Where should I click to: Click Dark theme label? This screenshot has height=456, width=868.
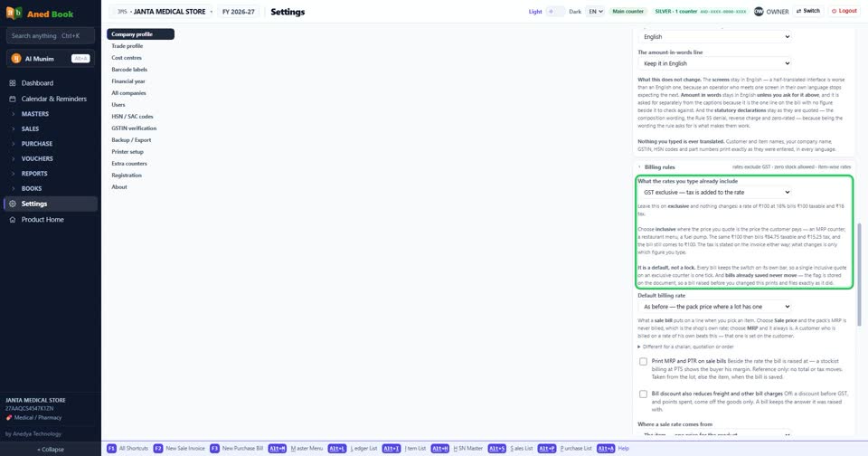tap(575, 11)
